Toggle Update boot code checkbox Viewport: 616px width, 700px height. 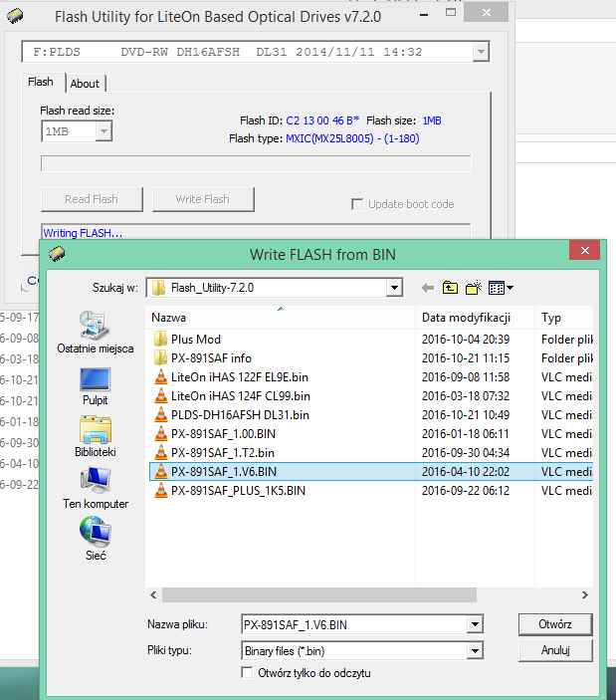tap(357, 204)
